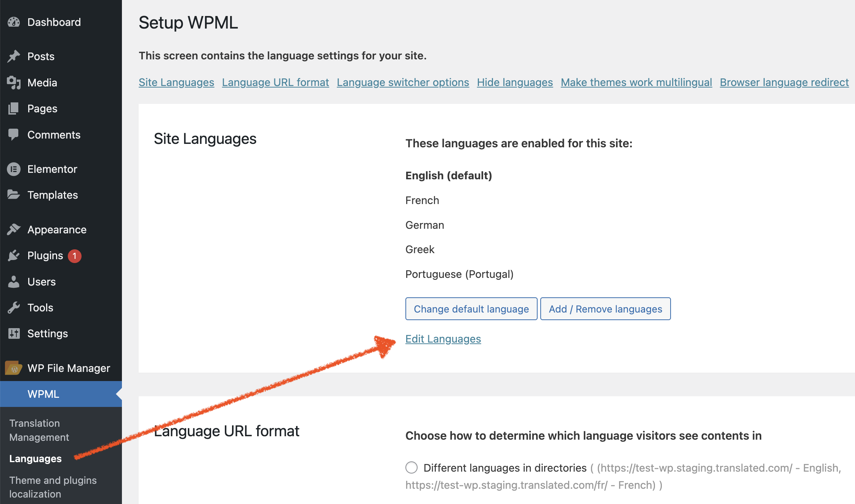
Task: Click the red Plugins update badge
Action: pyautogui.click(x=75, y=256)
